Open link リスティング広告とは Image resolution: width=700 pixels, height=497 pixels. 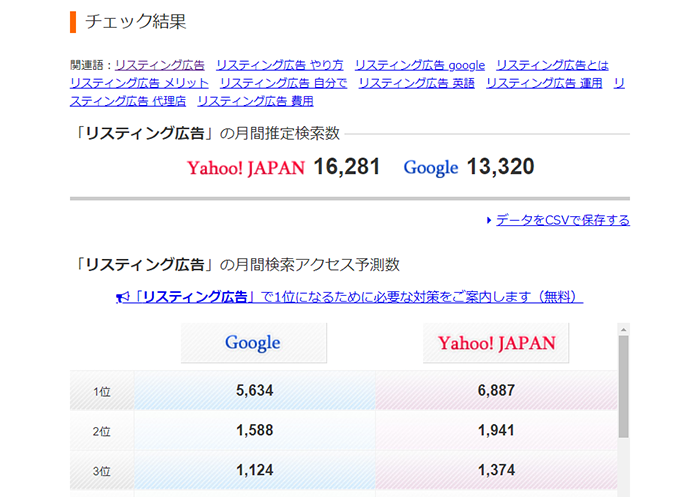(552, 65)
